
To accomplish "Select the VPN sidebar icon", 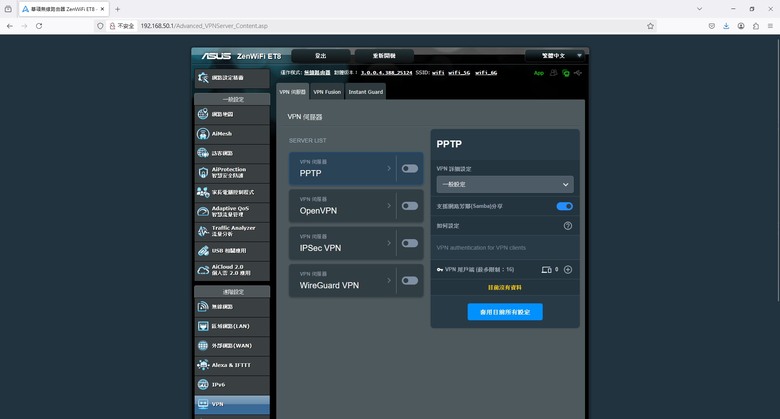I will pyautogui.click(x=203, y=404).
